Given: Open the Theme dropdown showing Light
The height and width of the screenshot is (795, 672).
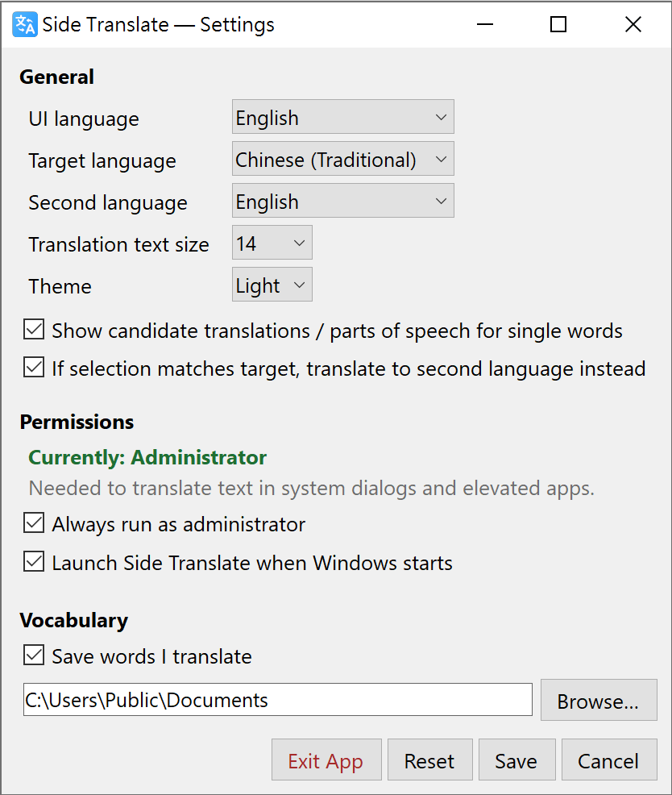Looking at the screenshot, I should coord(272,285).
